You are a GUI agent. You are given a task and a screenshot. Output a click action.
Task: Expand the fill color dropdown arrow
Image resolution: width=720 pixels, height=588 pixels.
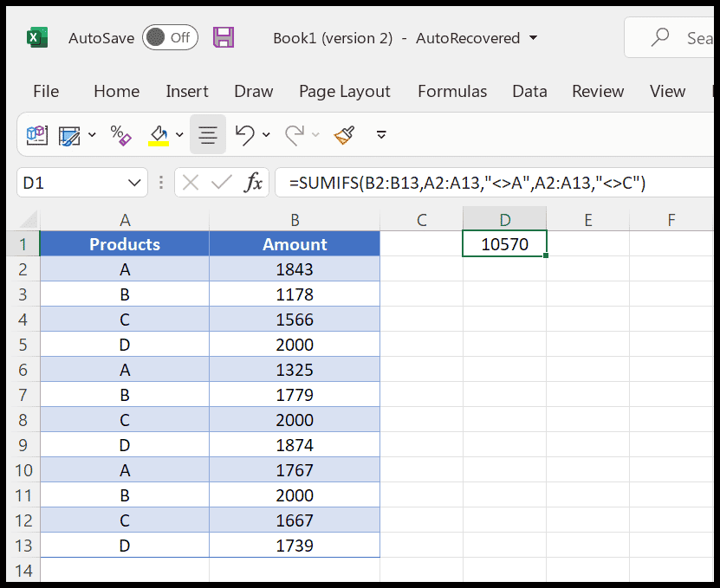(x=179, y=135)
